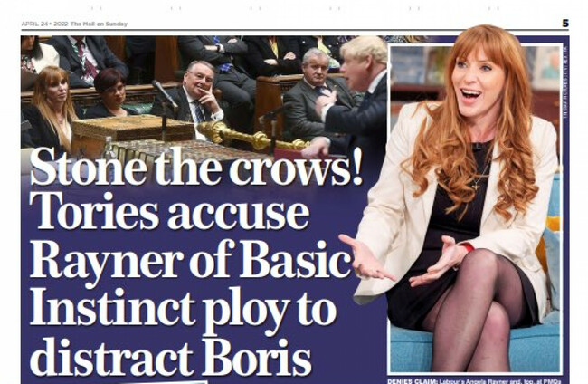Click the 'DENIES CLAIM' photo caption

pyautogui.click(x=474, y=381)
